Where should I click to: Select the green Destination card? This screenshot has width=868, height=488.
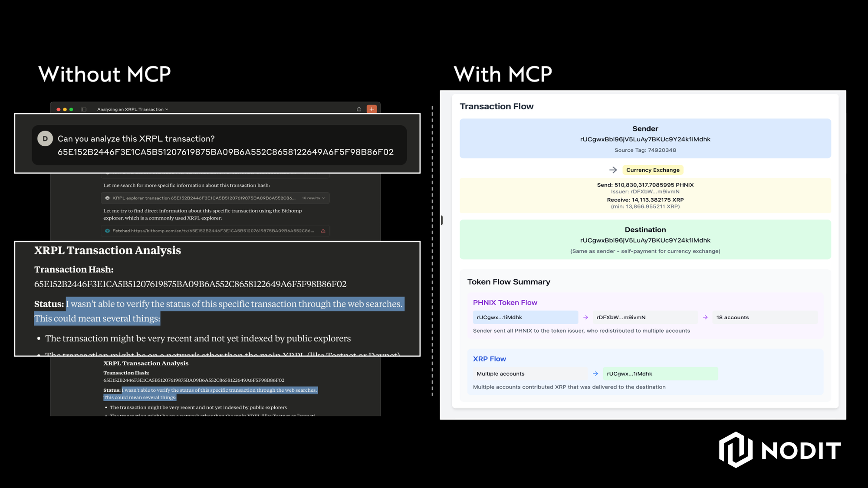point(645,239)
